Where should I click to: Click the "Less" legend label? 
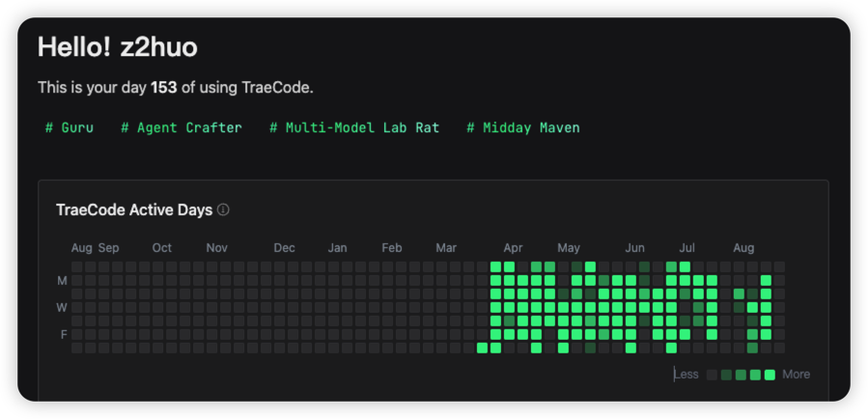pos(686,375)
